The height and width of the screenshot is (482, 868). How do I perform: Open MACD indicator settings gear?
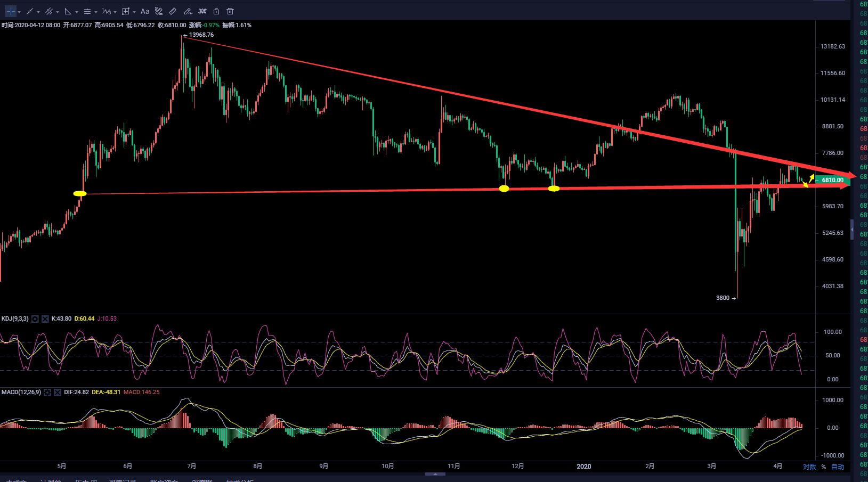coord(47,393)
